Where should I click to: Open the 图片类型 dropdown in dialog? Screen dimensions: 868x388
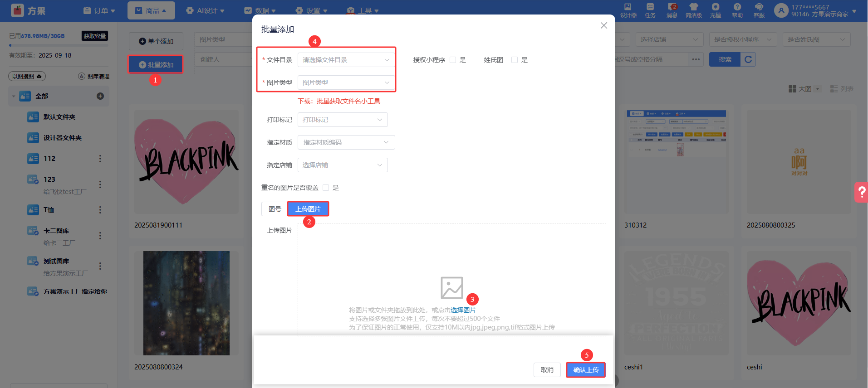tap(346, 82)
